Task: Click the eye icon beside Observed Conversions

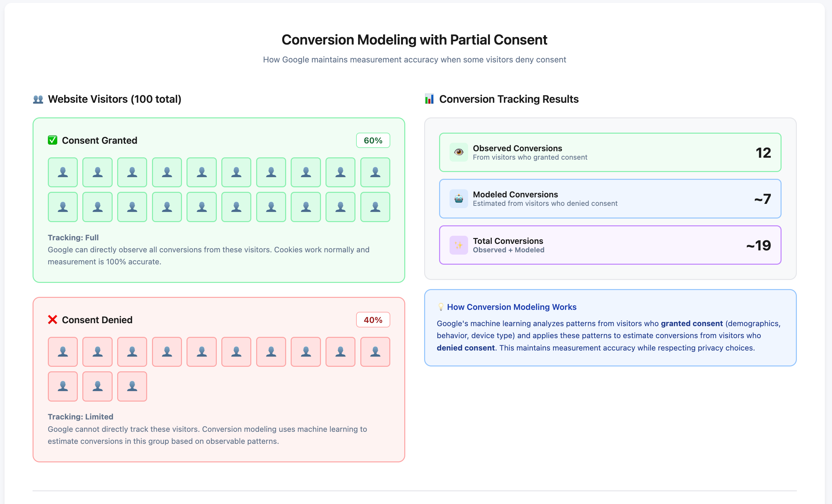Action: pos(458,152)
